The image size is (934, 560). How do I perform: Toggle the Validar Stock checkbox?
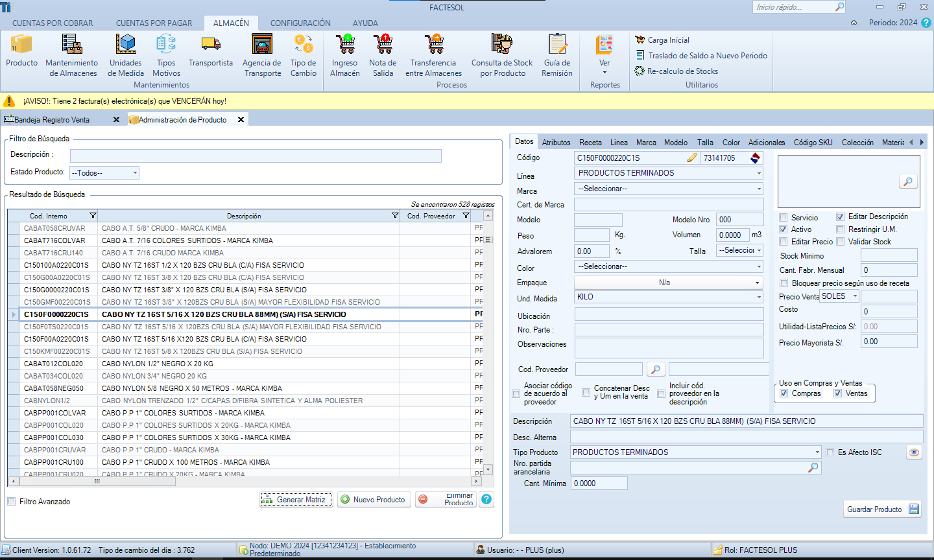point(841,242)
